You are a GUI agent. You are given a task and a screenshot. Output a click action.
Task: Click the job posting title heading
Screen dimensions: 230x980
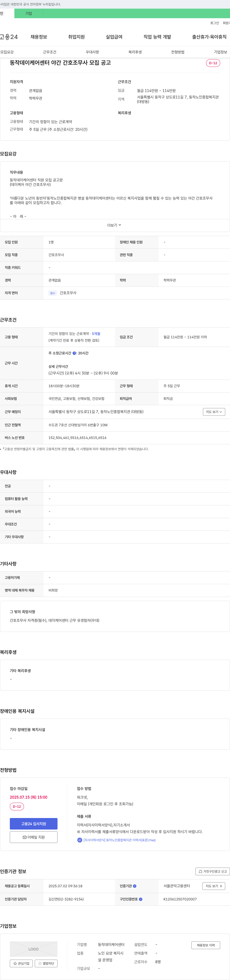60,63
